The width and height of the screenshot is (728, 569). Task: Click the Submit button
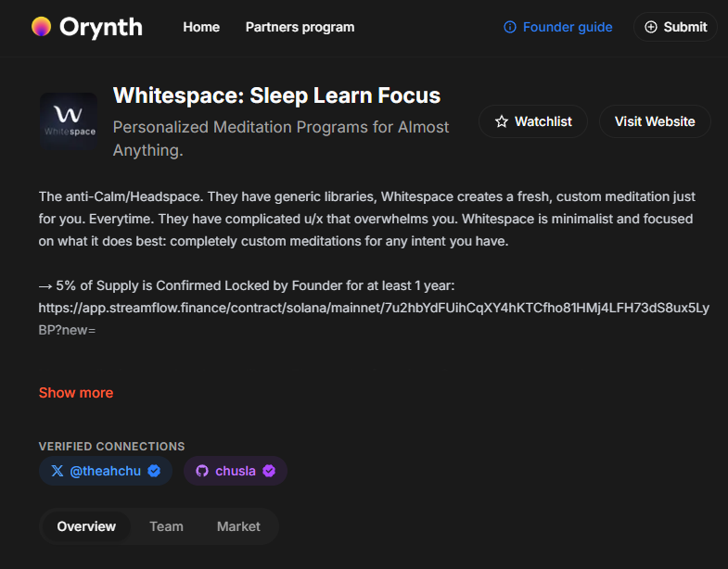(675, 27)
